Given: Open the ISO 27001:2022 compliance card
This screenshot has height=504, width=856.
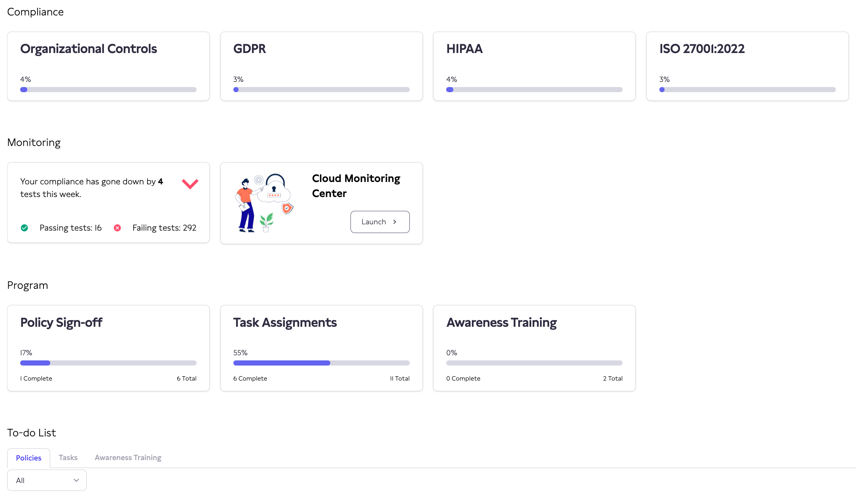Looking at the screenshot, I should pyautogui.click(x=748, y=66).
